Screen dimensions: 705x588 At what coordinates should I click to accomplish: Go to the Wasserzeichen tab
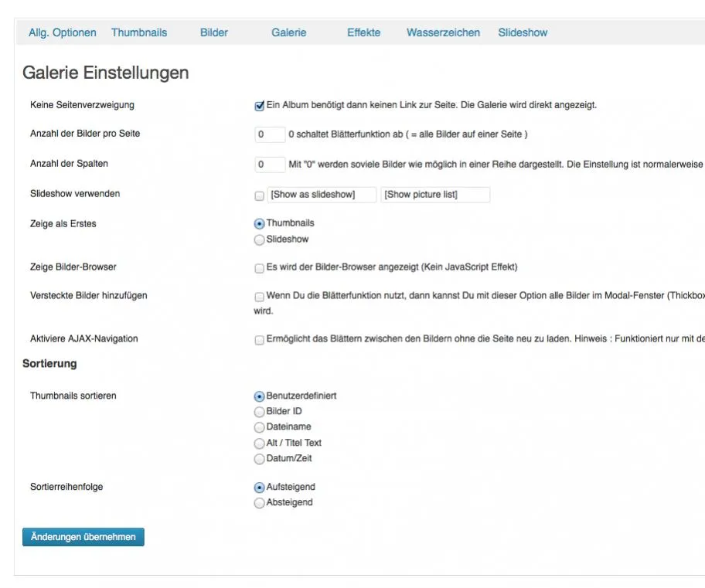coord(443,32)
